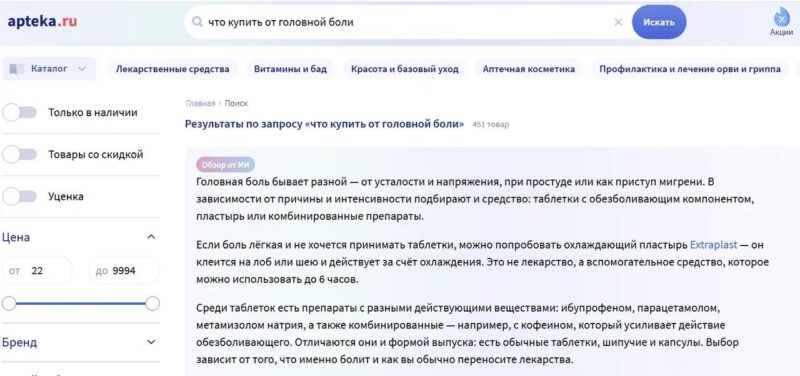
Task: Click the Каталог book icon
Action: pyautogui.click(x=17, y=68)
